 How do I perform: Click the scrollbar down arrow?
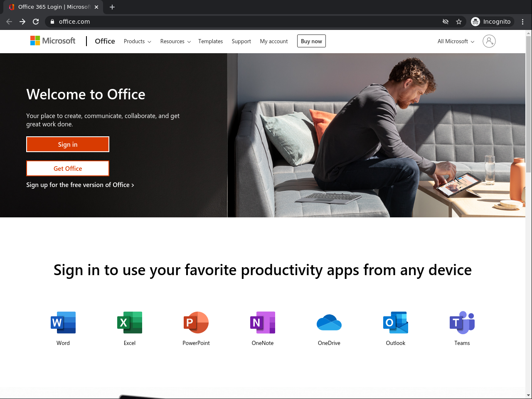(x=529, y=395)
